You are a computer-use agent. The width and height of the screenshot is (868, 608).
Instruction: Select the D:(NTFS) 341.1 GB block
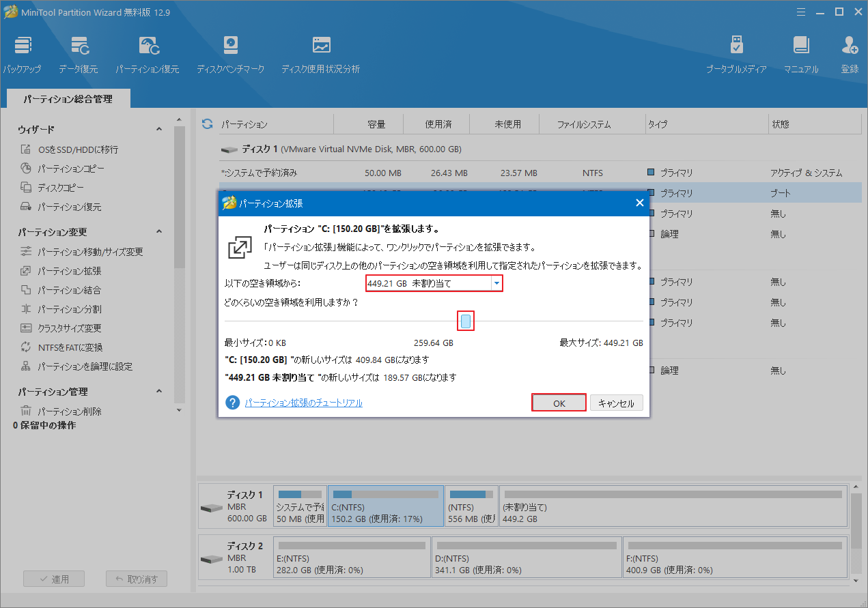[527, 557]
